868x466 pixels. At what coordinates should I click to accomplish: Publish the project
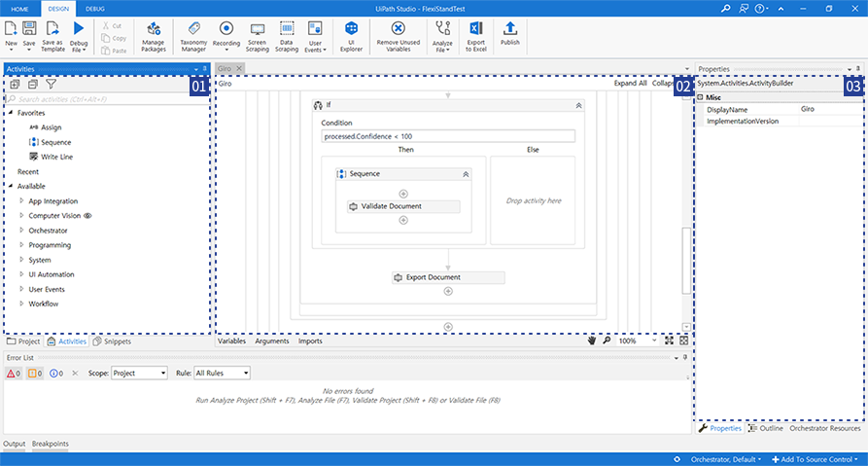click(510, 33)
